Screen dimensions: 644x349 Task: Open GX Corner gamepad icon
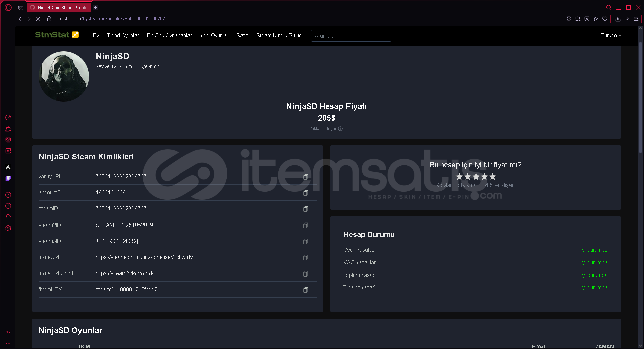click(x=21, y=7)
